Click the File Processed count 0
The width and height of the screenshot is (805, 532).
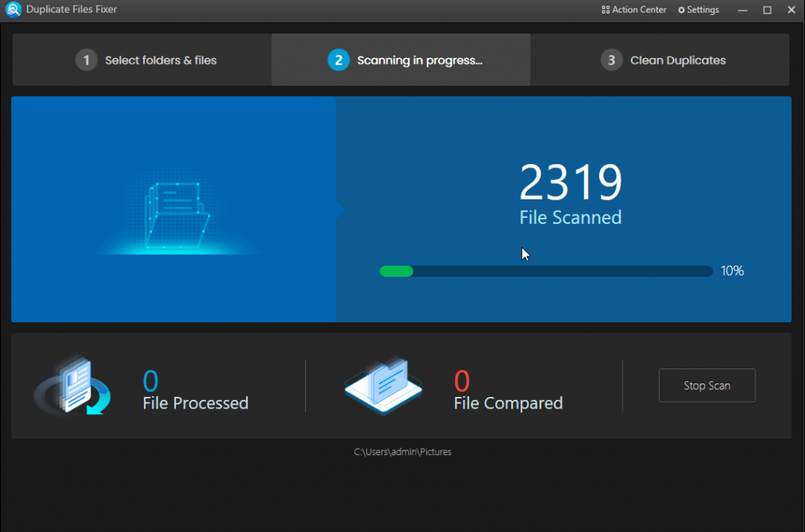click(150, 381)
